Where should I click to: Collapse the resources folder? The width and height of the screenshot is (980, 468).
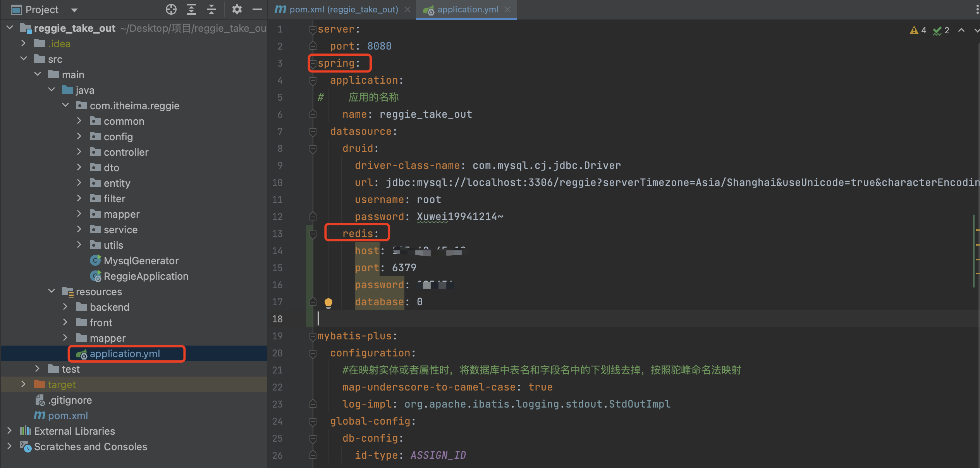pyautogui.click(x=52, y=291)
